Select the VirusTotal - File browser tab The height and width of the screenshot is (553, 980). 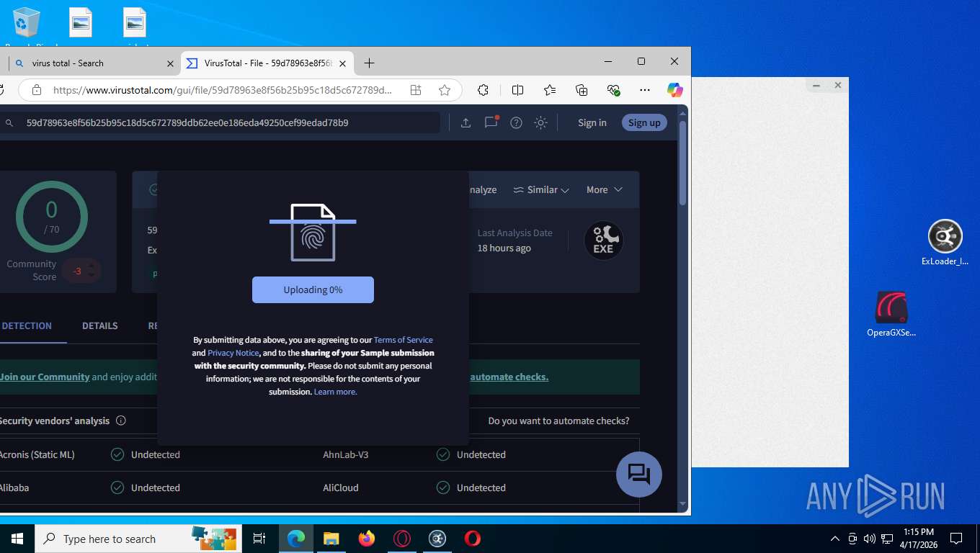(x=267, y=63)
